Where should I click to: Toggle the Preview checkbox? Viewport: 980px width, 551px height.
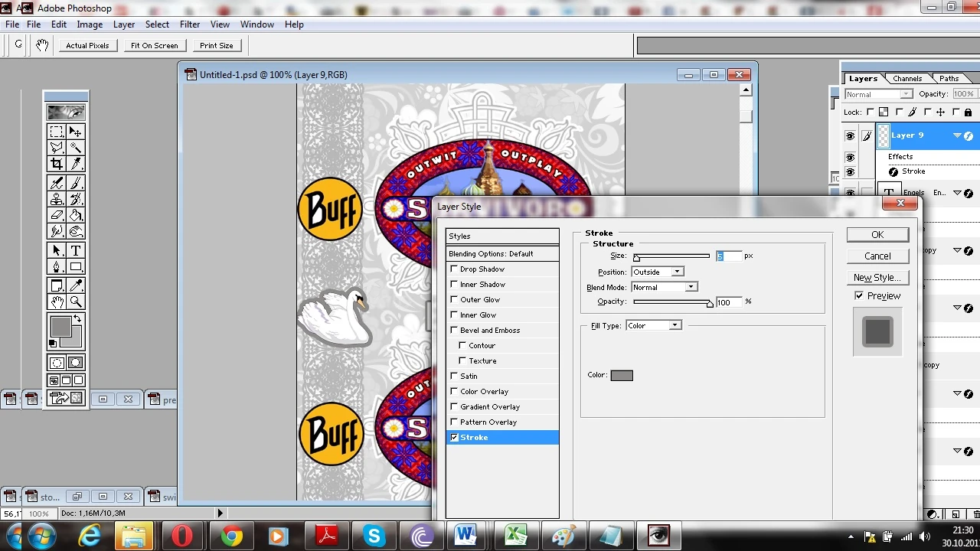(x=859, y=295)
